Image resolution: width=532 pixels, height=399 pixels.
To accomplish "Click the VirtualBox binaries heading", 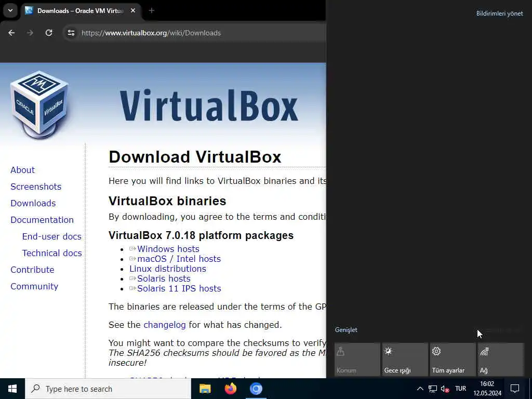I will tap(167, 201).
